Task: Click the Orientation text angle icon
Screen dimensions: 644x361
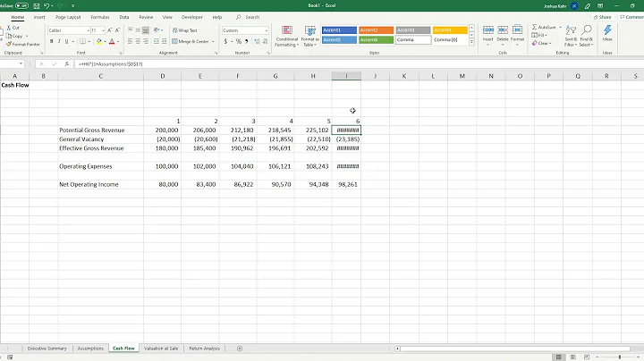Action: (157, 30)
